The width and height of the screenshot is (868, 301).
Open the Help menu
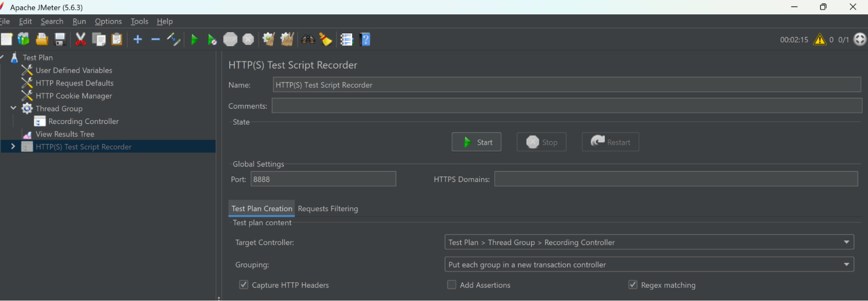165,21
